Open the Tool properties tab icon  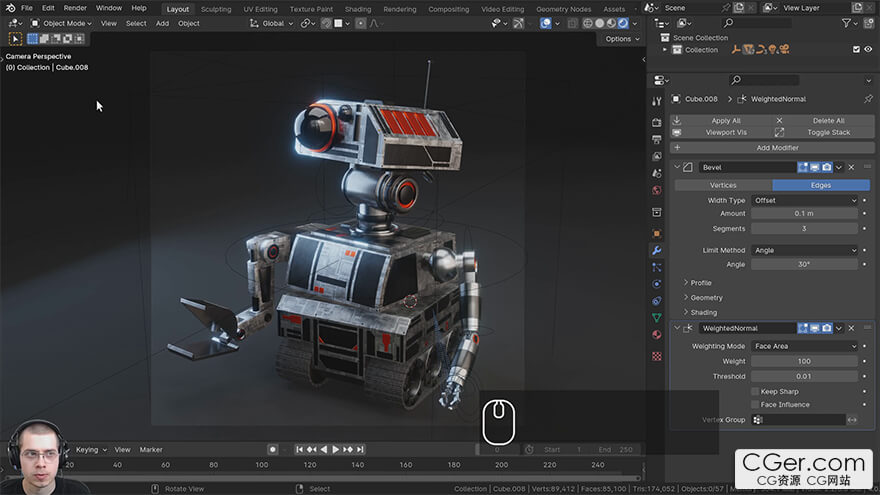[x=657, y=101]
